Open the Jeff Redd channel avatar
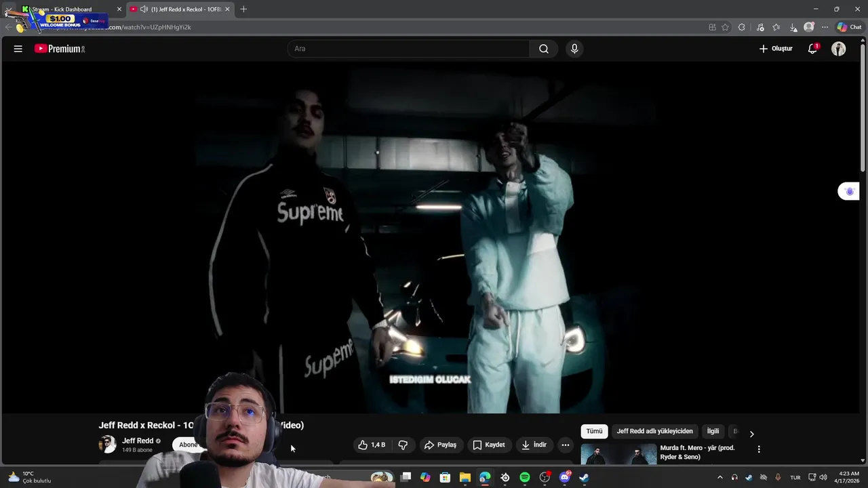Screen dimensions: 868x488 107,445
